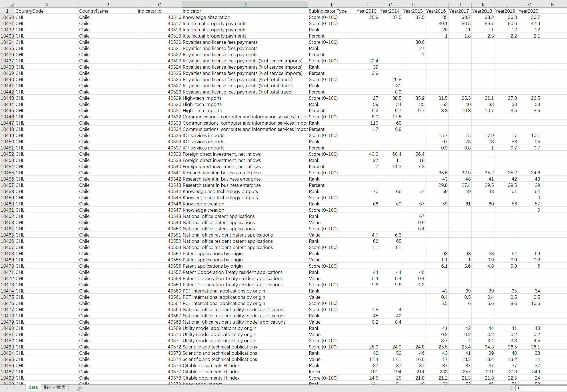
Task: Select column D header
Action: click(245, 5)
